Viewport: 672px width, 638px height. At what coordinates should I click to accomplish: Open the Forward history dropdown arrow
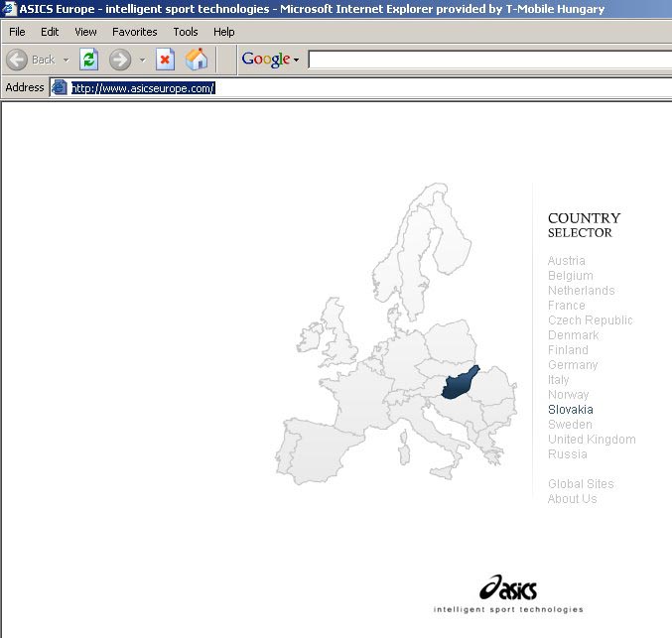click(x=142, y=60)
